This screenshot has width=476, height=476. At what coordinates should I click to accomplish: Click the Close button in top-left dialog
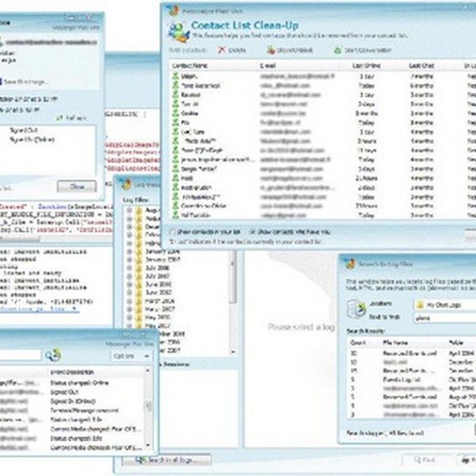click(76, 186)
